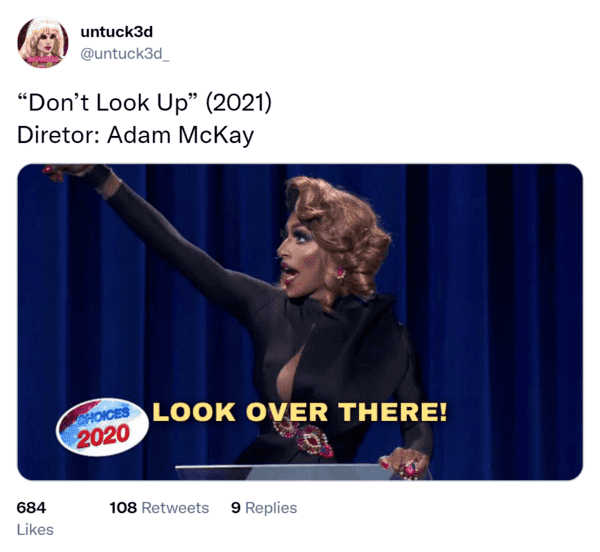
Task: Click the Retweets label
Action: (x=175, y=508)
